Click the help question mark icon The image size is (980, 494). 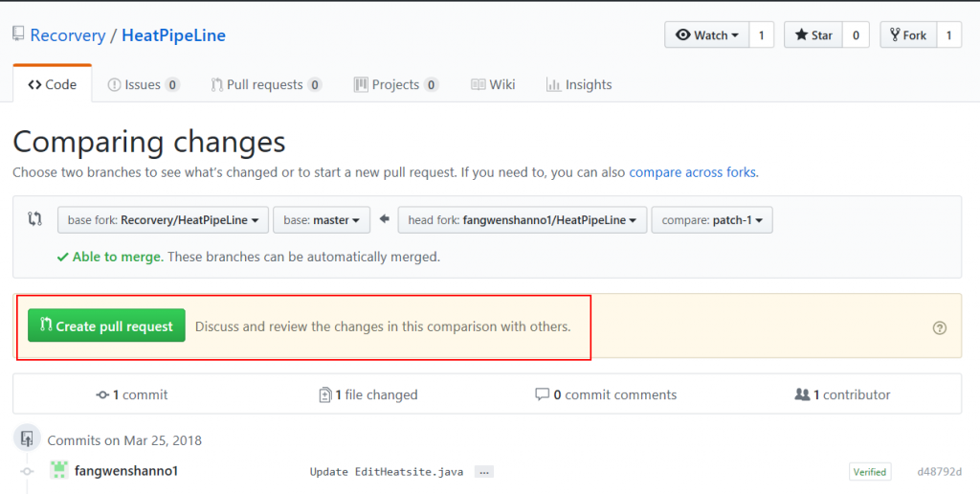(940, 327)
